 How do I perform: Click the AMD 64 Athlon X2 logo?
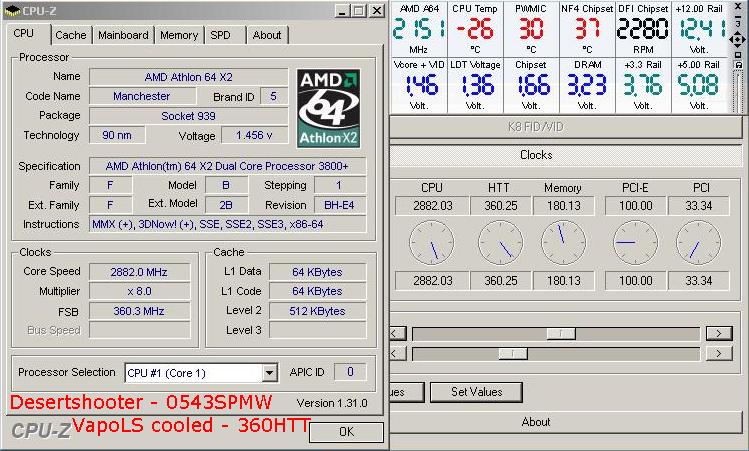point(329,108)
